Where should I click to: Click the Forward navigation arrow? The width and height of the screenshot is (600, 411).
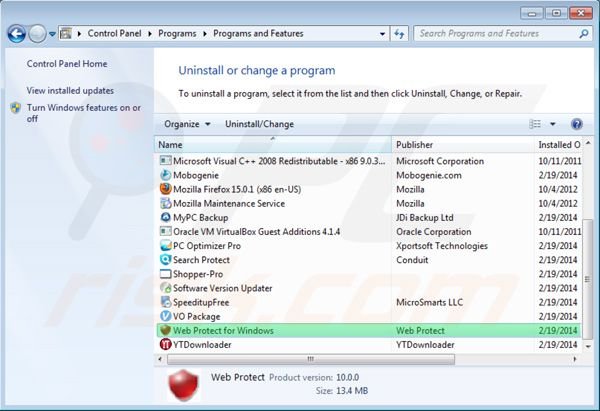(x=38, y=34)
